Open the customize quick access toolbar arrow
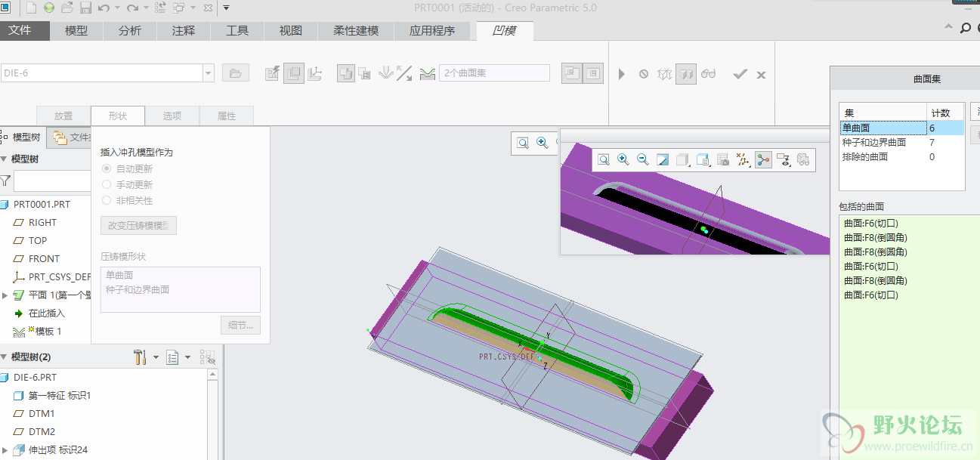The width and height of the screenshot is (980, 460). point(227,8)
